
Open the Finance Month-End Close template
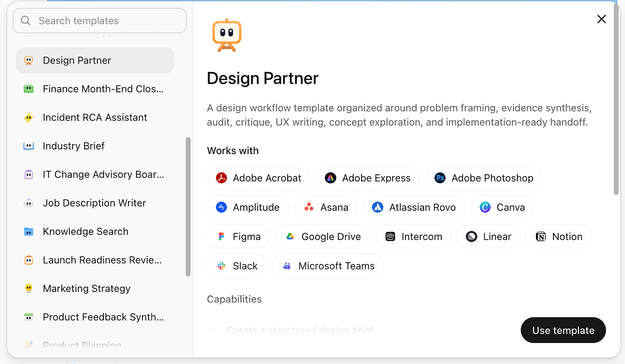click(95, 89)
